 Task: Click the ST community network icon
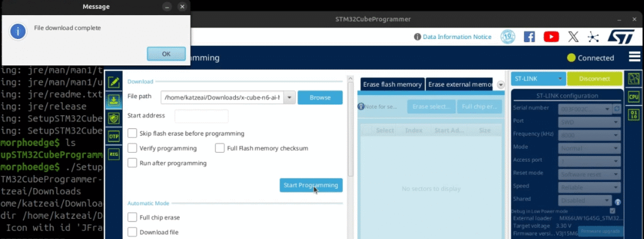click(x=593, y=37)
